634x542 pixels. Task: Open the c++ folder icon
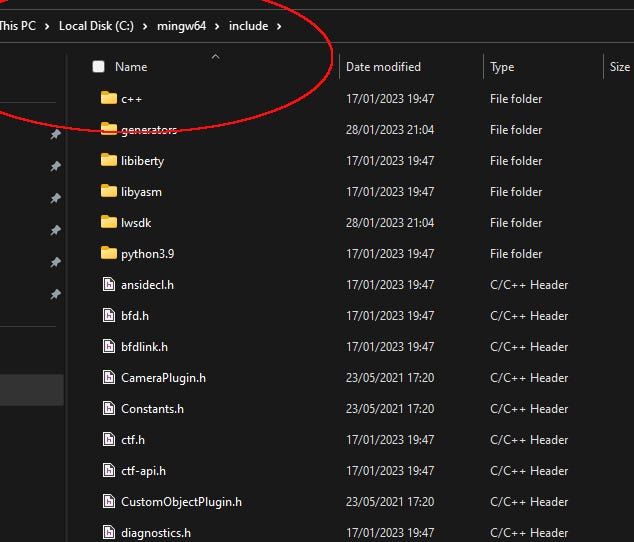[x=109, y=98]
